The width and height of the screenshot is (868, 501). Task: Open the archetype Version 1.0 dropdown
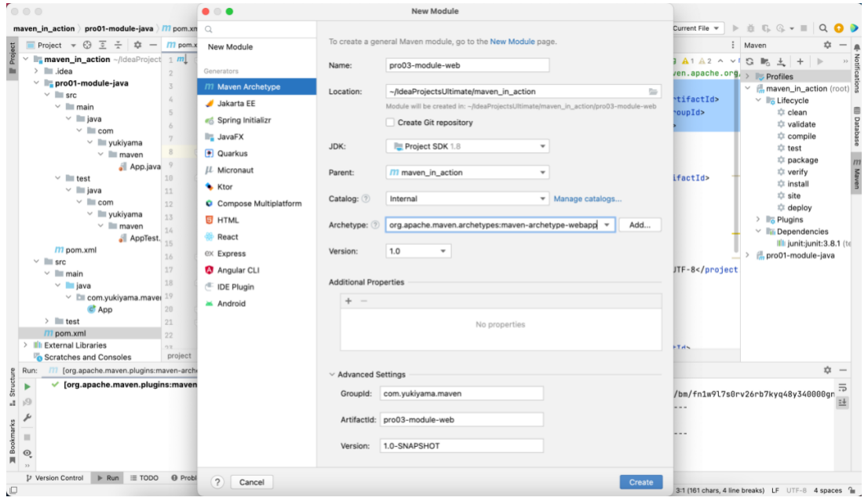(418, 251)
